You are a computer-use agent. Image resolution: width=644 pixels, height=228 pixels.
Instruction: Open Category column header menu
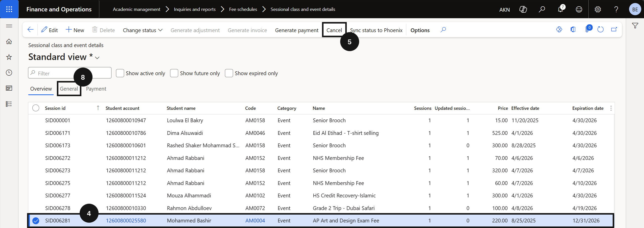pyautogui.click(x=287, y=108)
